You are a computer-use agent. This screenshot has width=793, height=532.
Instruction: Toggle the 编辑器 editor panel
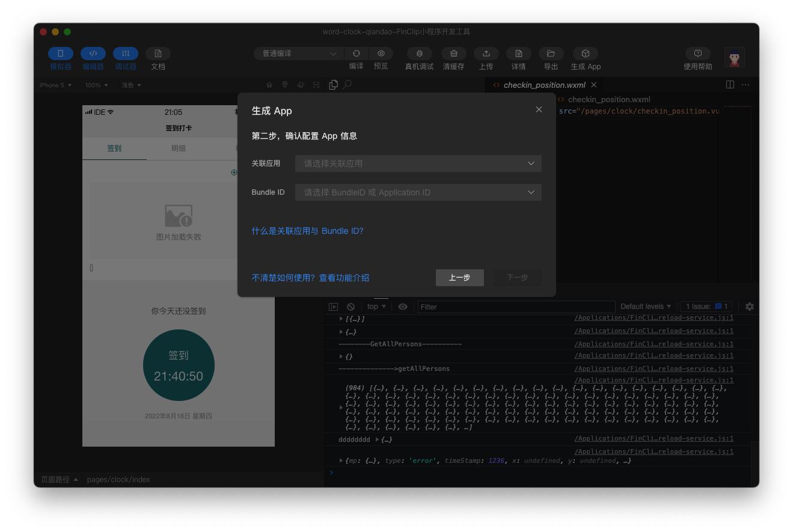tap(93, 54)
